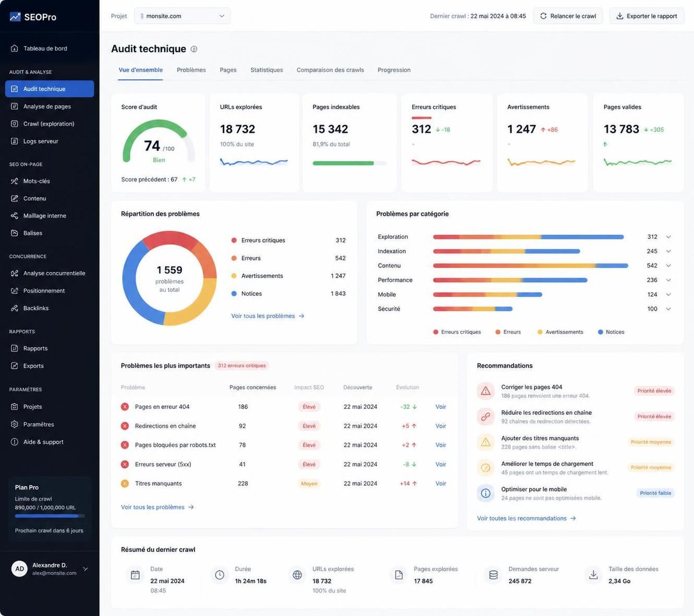This screenshot has width=694, height=616.
Task: Open Analyse de pages icon
Action: pyautogui.click(x=15, y=106)
